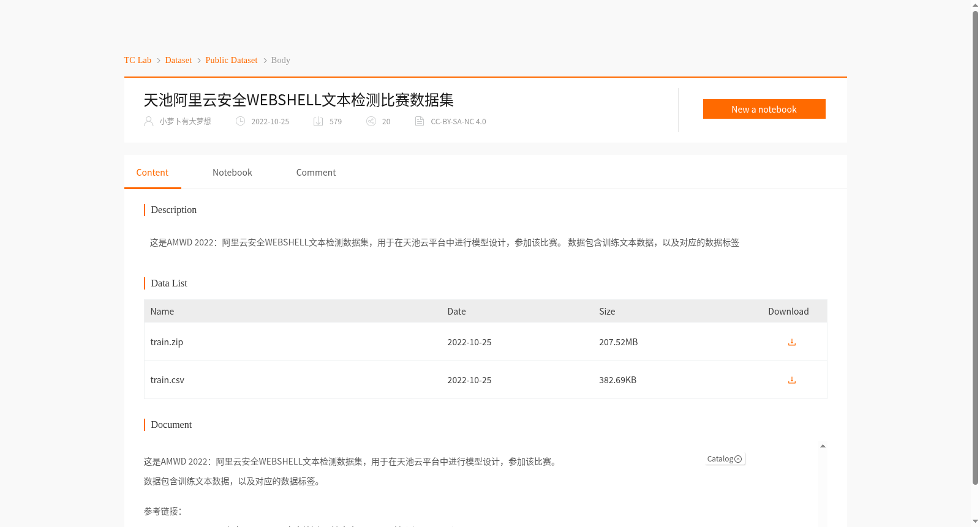
Task: Click train.zip file name
Action: point(167,342)
